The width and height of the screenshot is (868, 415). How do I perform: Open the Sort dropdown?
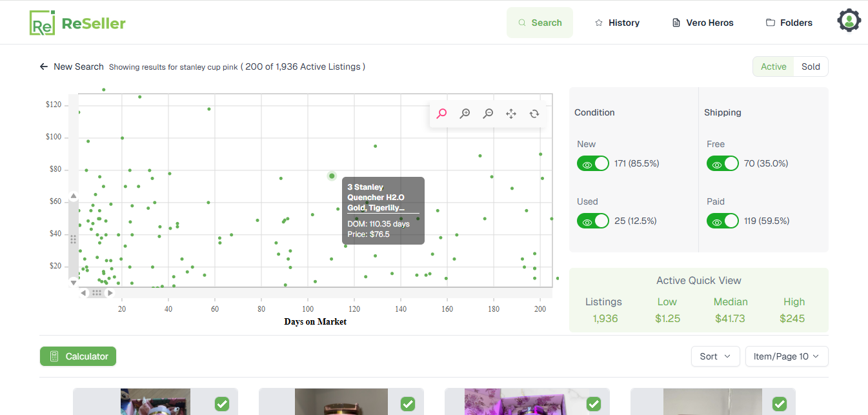[715, 356]
